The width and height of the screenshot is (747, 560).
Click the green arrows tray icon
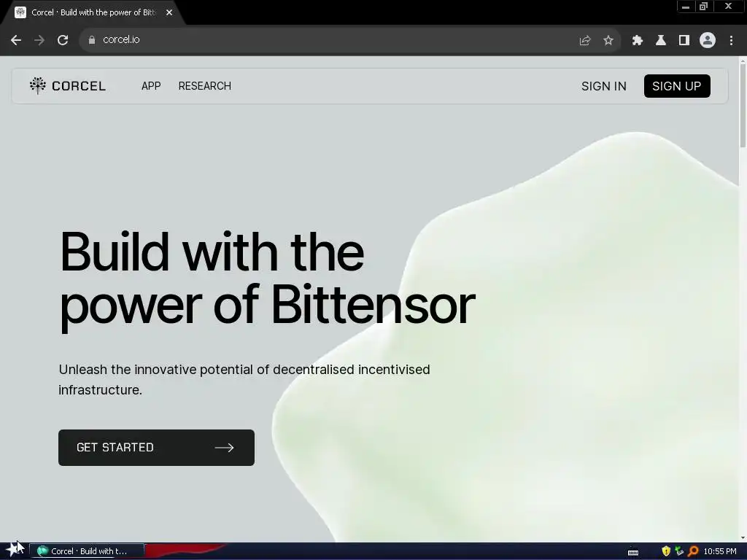679,551
